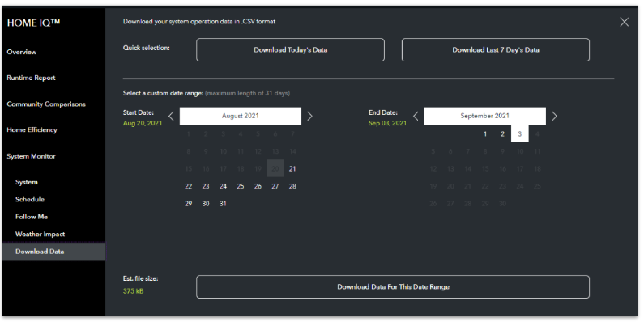Open Overview in the sidebar
The width and height of the screenshot is (644, 322).
click(22, 52)
